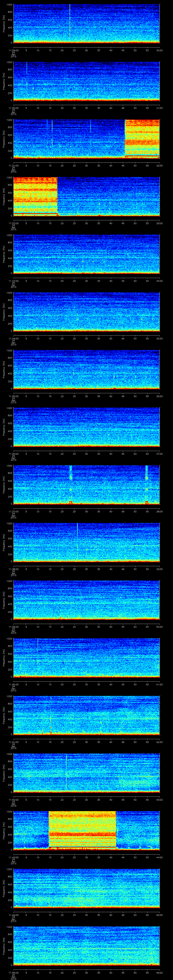Click the 11:40:00 start time label
Viewport: 173px width, 980px height.
13,684
